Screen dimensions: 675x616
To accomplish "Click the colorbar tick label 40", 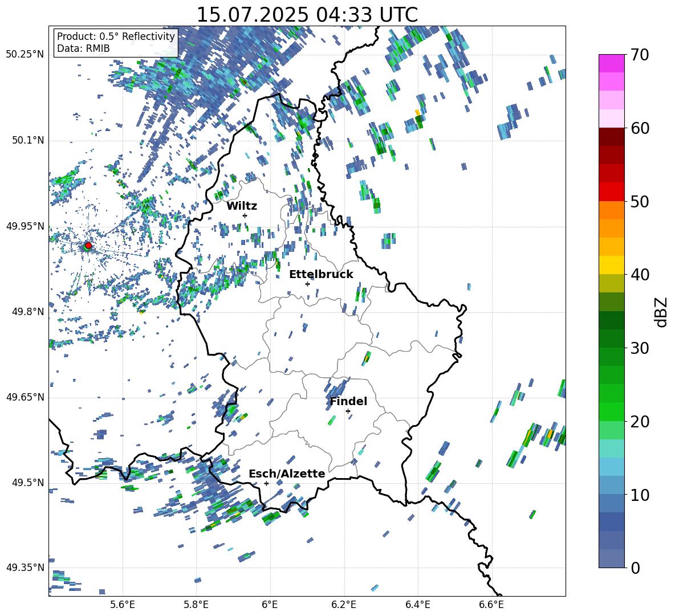I will pos(640,275).
